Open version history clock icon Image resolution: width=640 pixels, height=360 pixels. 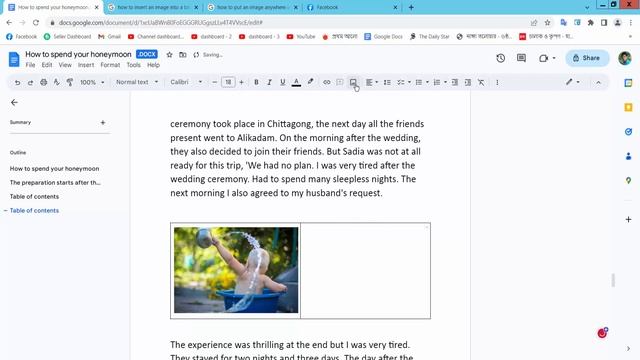500,58
